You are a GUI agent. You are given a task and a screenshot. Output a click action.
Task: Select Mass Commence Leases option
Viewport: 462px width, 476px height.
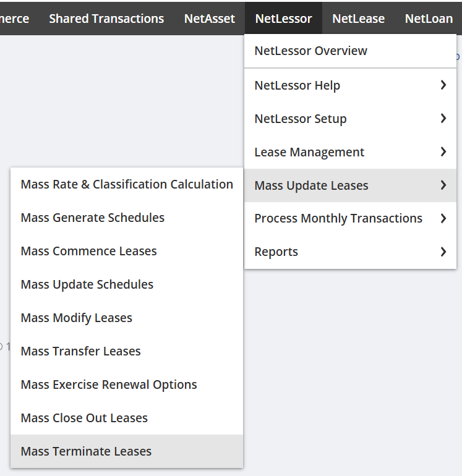coord(88,251)
